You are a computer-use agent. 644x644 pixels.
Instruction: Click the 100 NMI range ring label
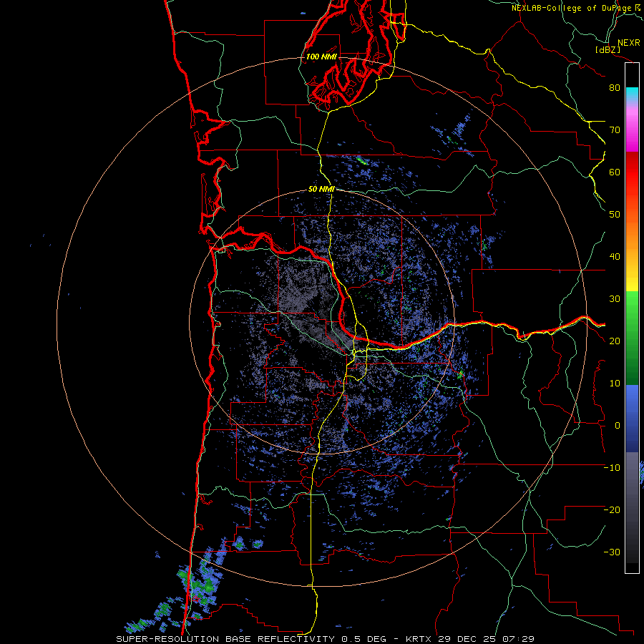[321, 57]
